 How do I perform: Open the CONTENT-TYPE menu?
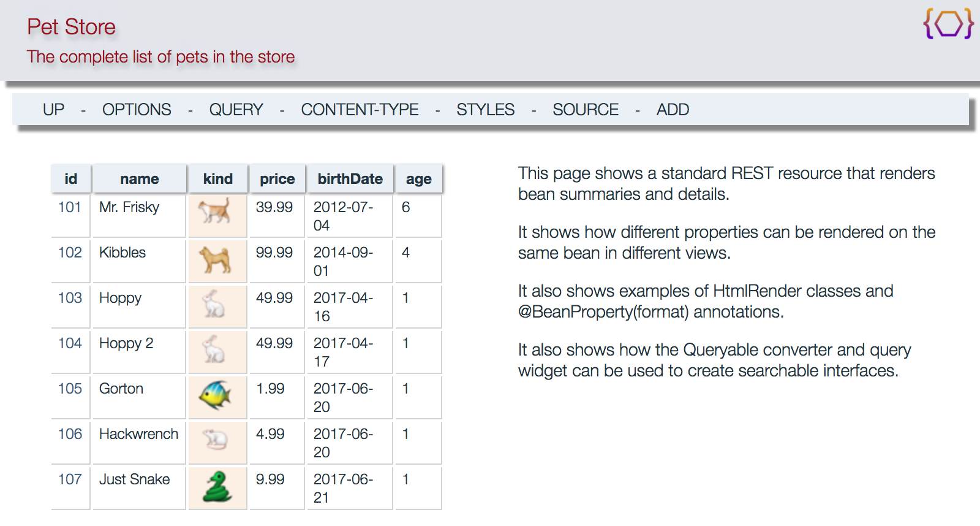click(360, 110)
